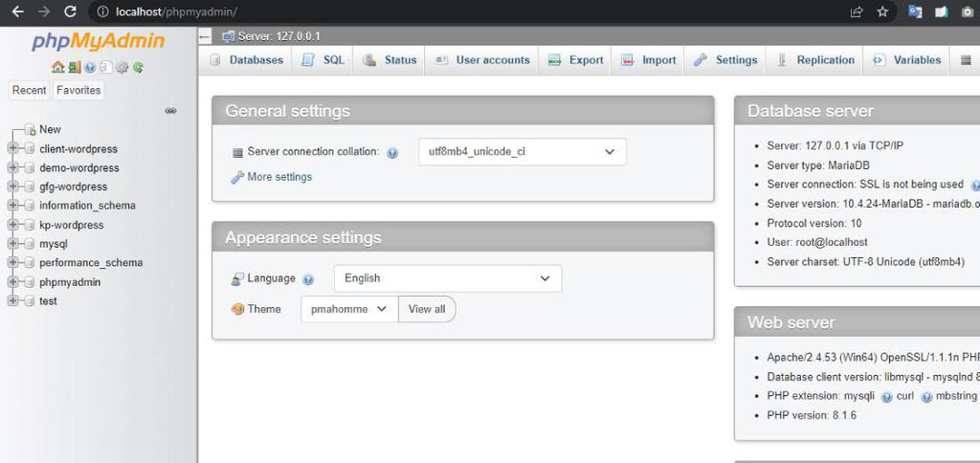Open the Language dropdown
This screenshot has height=463, width=980.
tap(447, 278)
